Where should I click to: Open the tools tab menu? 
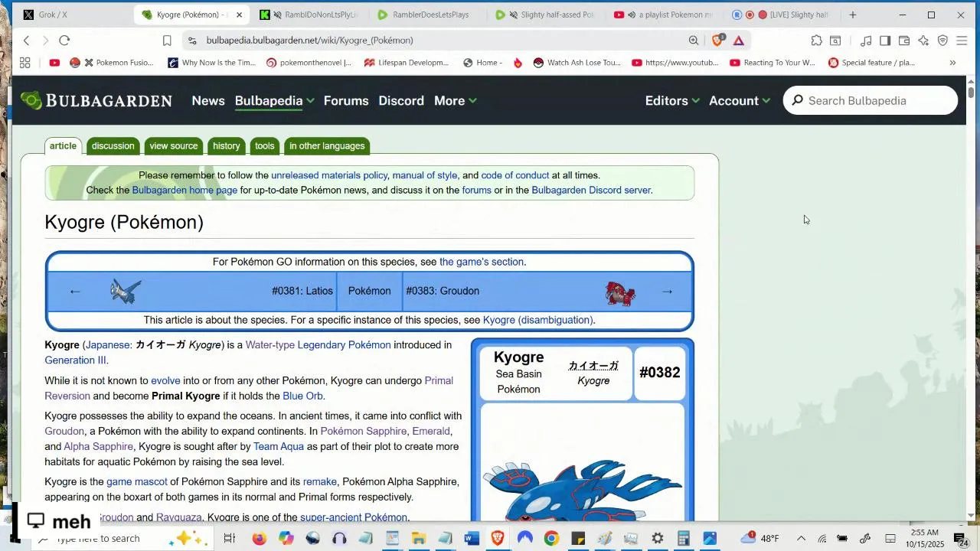(x=265, y=145)
